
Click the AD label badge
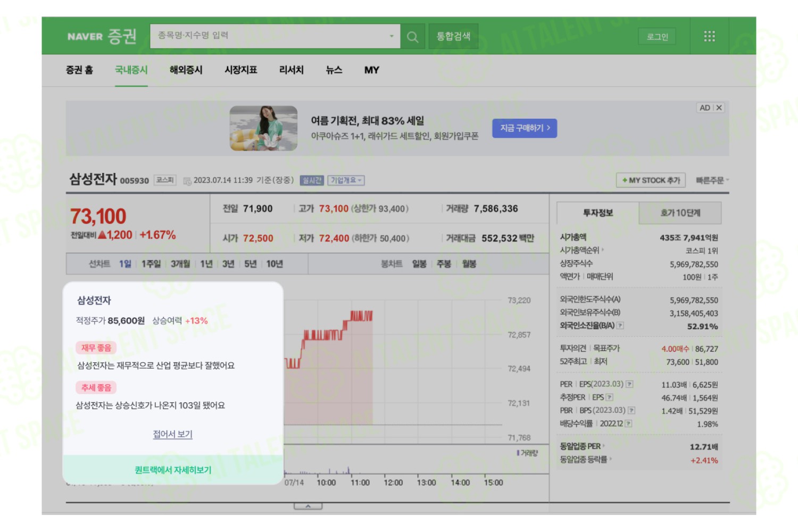pos(705,107)
